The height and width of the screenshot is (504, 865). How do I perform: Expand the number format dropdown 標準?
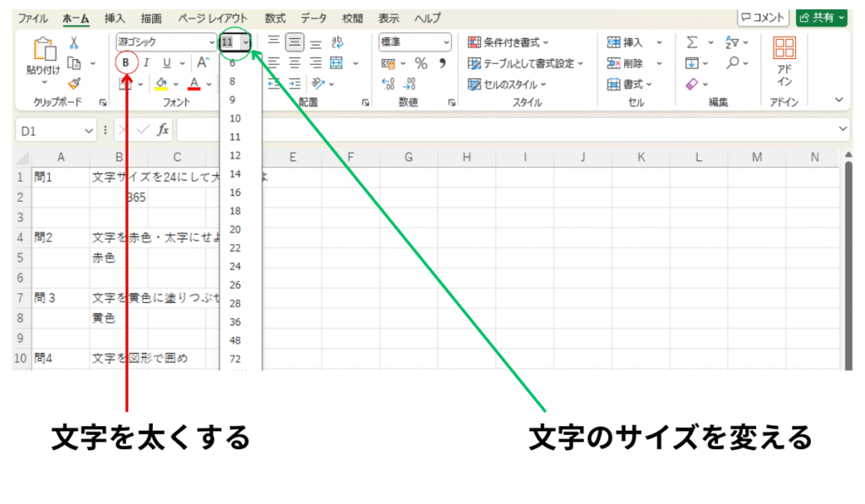415,41
